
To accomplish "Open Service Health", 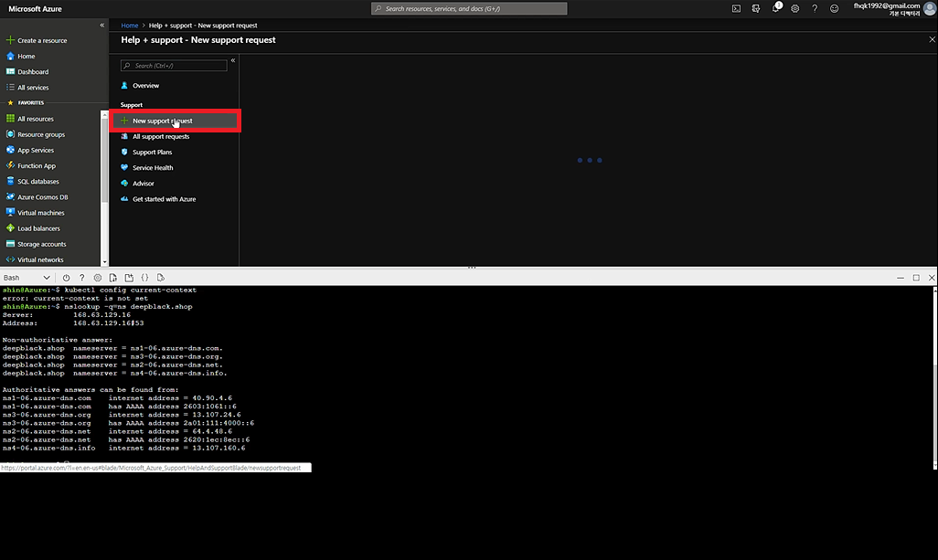I will (x=147, y=167).
